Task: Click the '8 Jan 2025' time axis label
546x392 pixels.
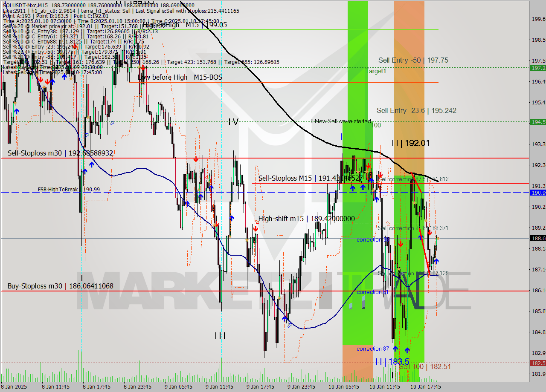Action: click(x=15, y=387)
